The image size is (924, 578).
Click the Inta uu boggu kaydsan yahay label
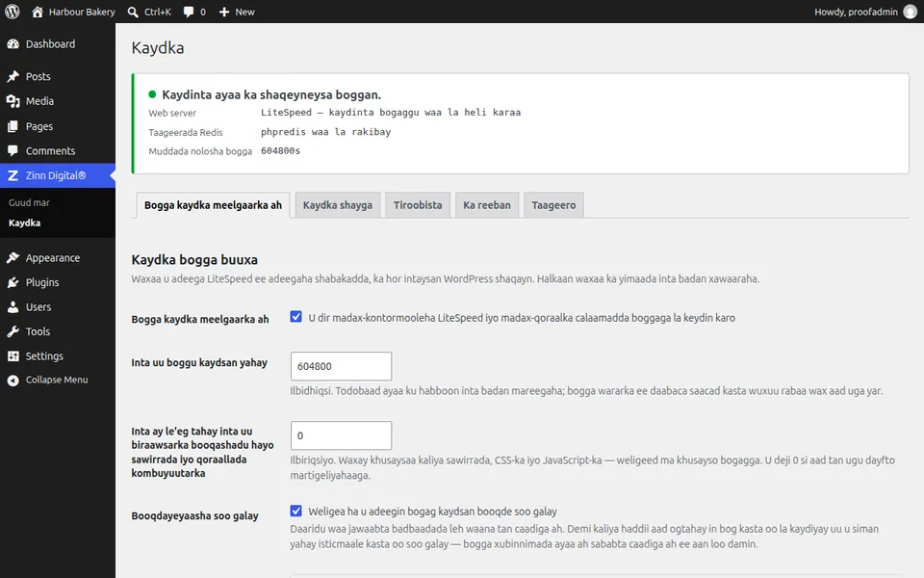tap(199, 363)
